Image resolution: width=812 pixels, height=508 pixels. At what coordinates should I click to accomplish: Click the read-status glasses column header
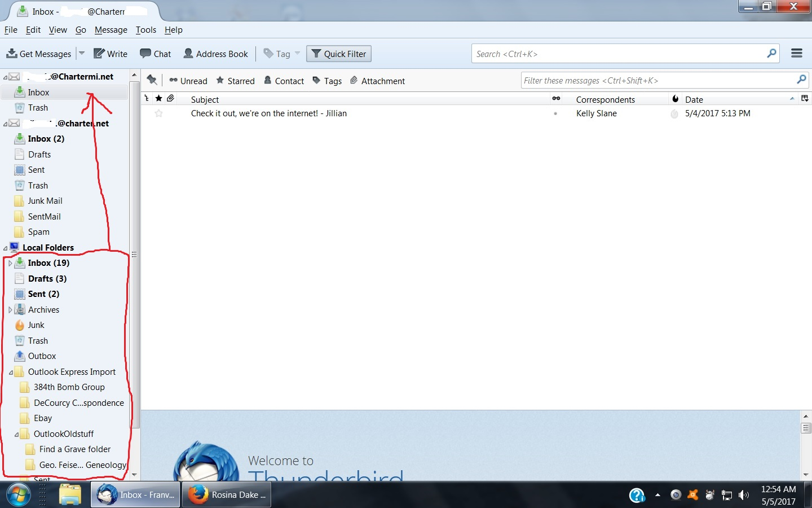(556, 99)
